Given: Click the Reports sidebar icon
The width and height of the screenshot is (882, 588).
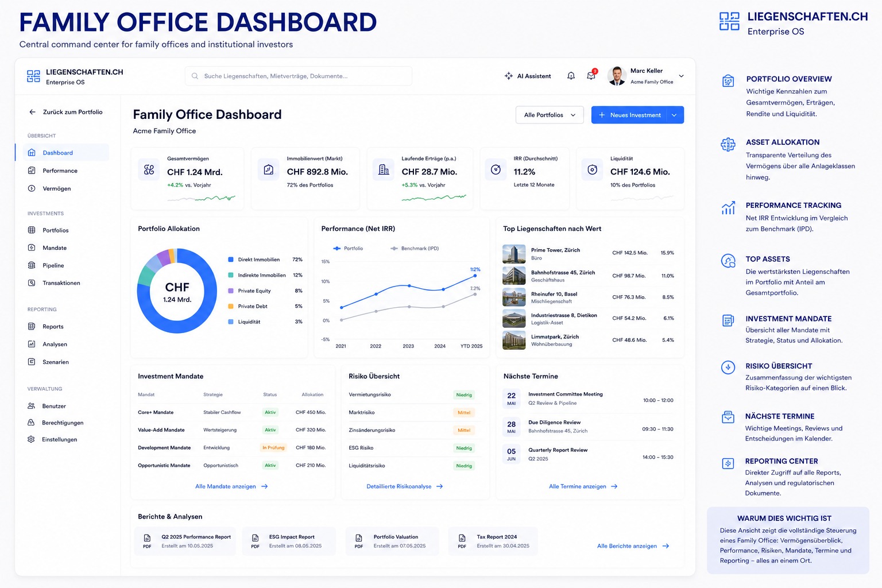Looking at the screenshot, I should coord(32,327).
